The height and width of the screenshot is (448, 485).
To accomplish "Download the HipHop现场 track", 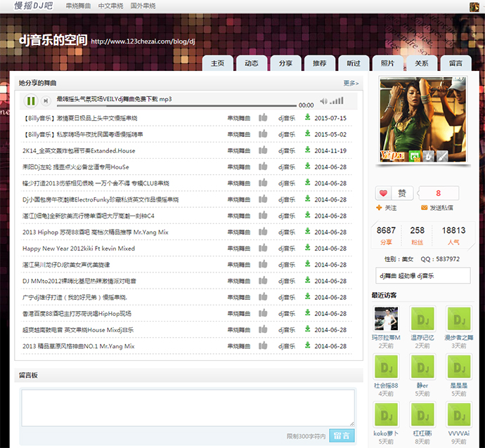I will click(x=307, y=312).
